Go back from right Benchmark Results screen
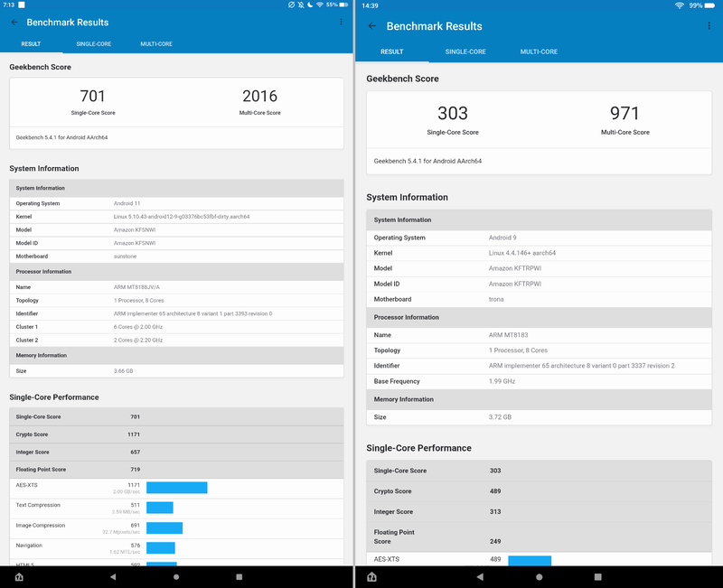 point(372,26)
